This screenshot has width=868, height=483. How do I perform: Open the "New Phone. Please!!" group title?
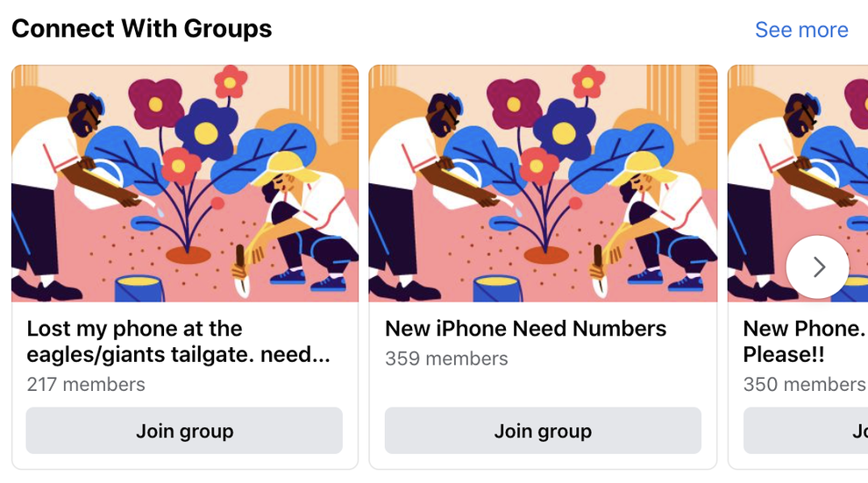(802, 342)
